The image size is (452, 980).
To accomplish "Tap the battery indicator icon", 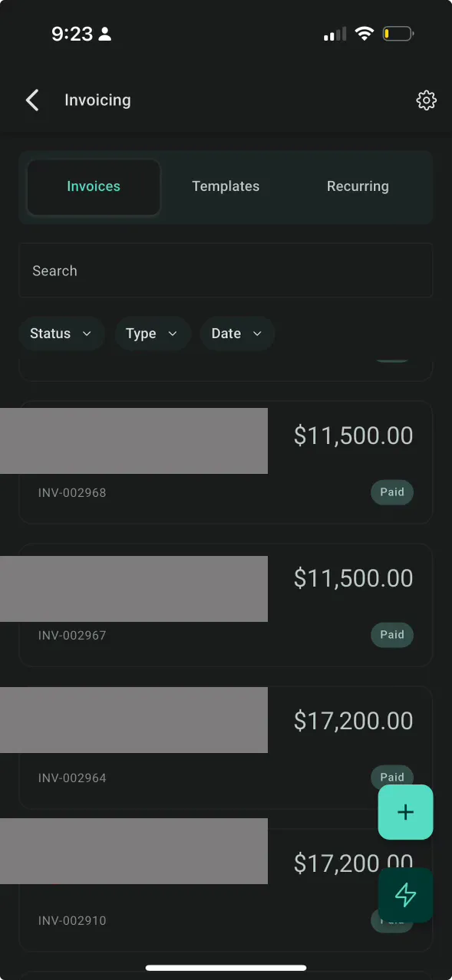I will [x=398, y=34].
